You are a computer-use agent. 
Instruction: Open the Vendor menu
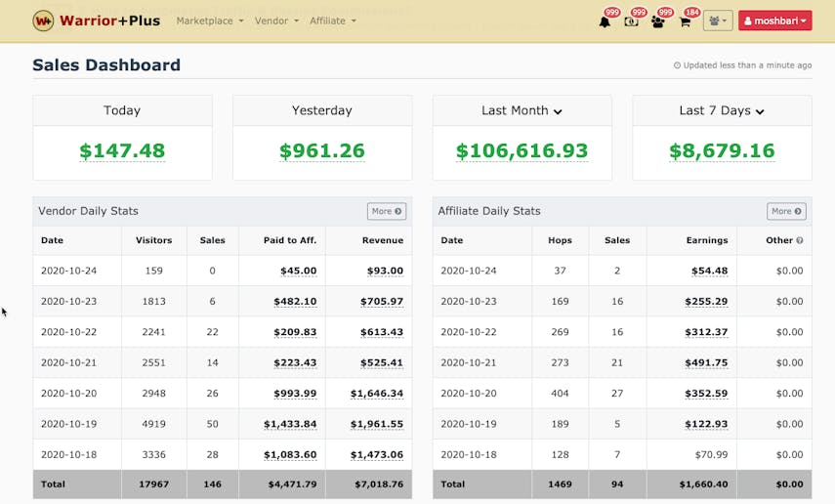(277, 21)
